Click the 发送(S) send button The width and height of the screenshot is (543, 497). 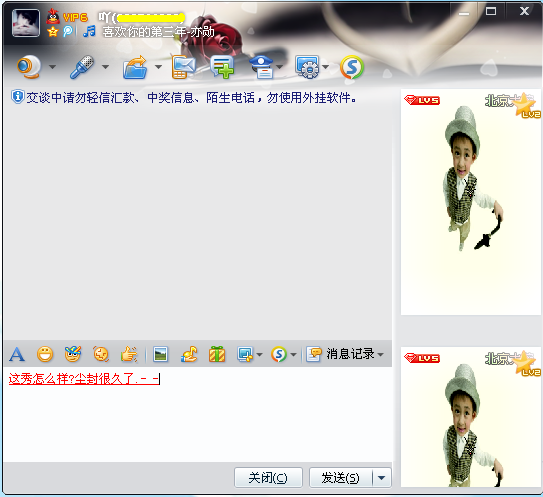341,478
